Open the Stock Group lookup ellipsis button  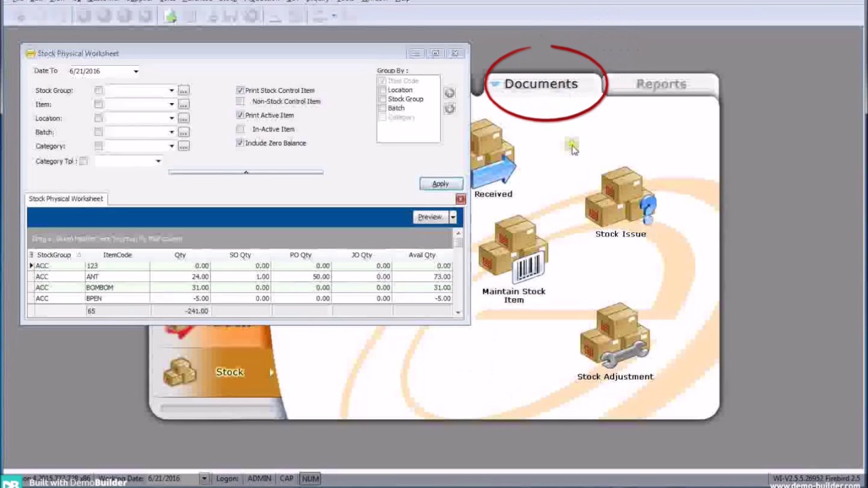184,91
